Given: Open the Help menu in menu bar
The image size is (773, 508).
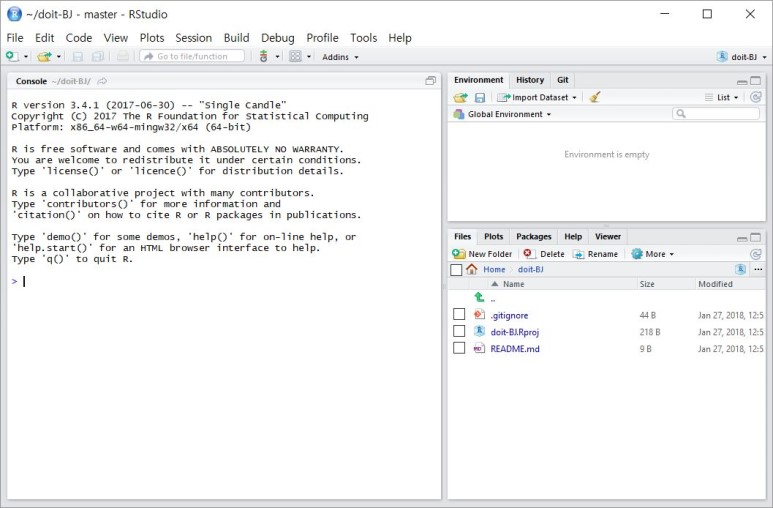Looking at the screenshot, I should (x=400, y=38).
